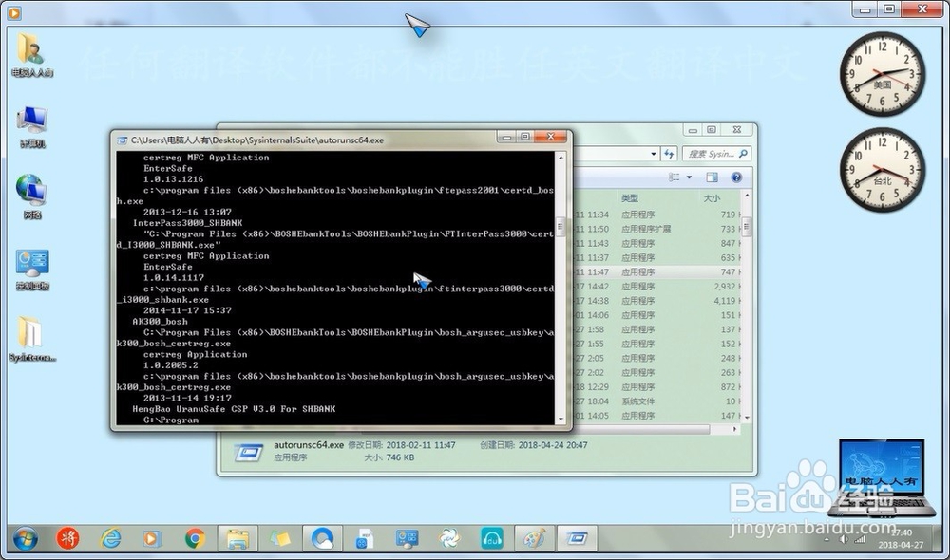The height and width of the screenshot is (560, 950).
Task: Open the teal du headphones music app
Action: (x=491, y=537)
